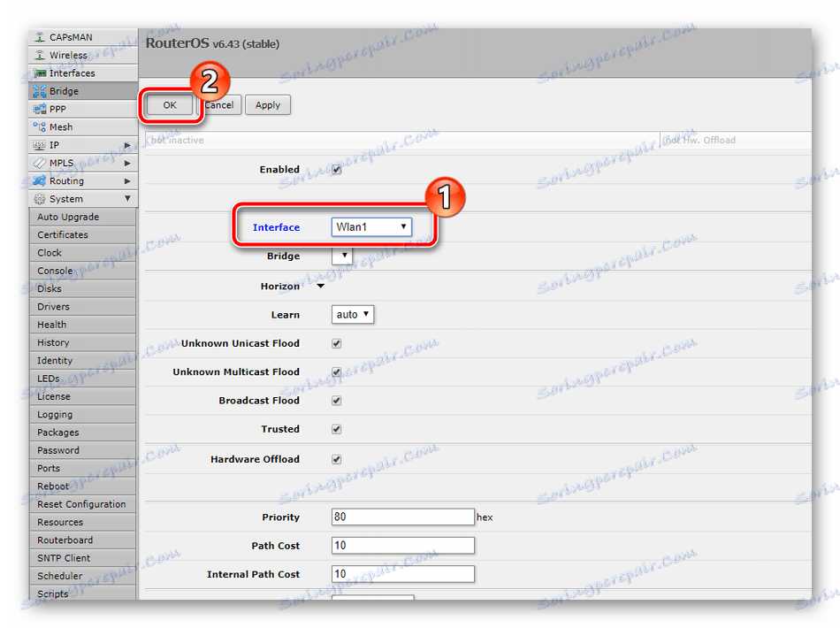
Task: Open the PPP menu item
Action: 83,109
